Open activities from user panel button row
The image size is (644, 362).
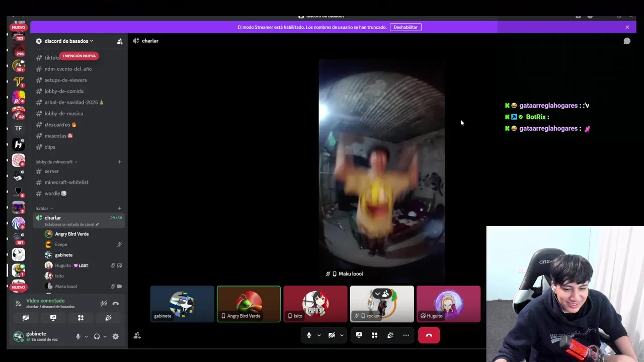[80, 318]
